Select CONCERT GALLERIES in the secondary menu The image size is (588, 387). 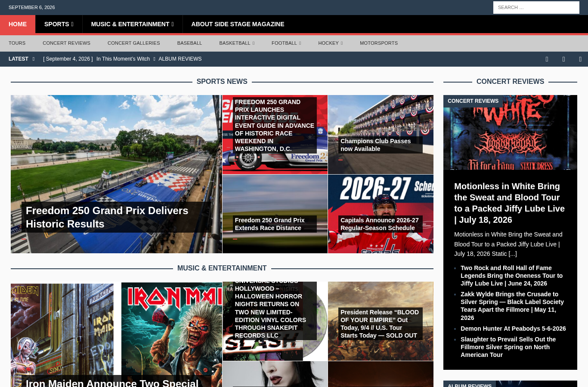pos(134,43)
